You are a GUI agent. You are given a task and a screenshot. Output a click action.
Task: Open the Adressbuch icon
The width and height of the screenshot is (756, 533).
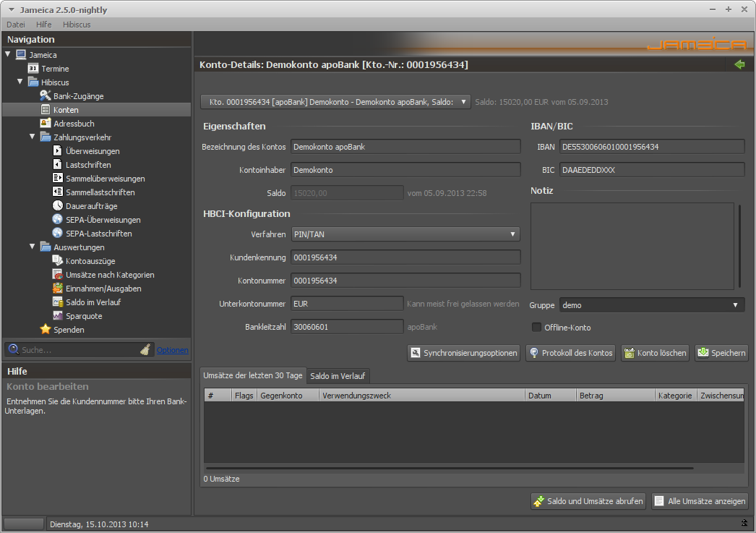46,123
